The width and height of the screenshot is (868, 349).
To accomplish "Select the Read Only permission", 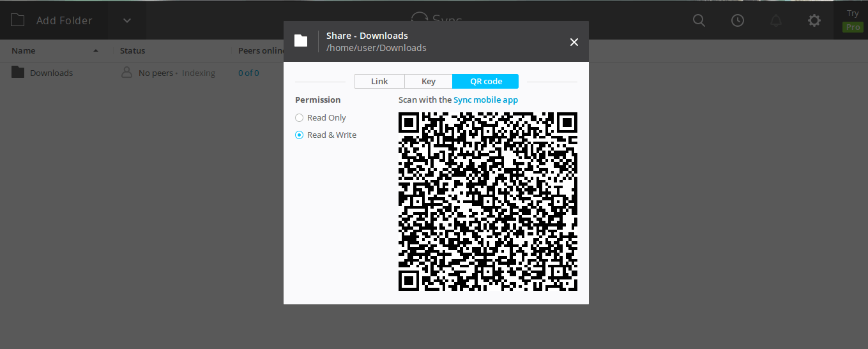I will click(299, 118).
